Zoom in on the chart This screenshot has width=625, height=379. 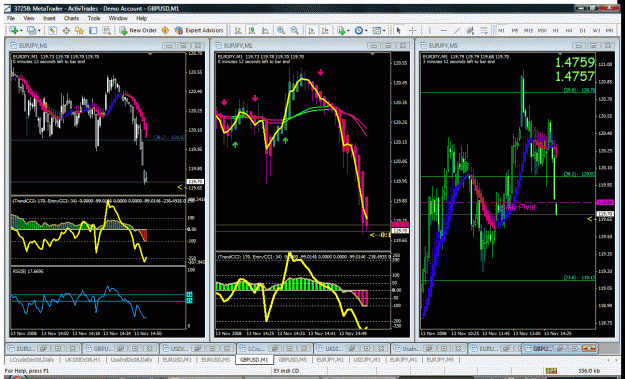tap(281, 30)
